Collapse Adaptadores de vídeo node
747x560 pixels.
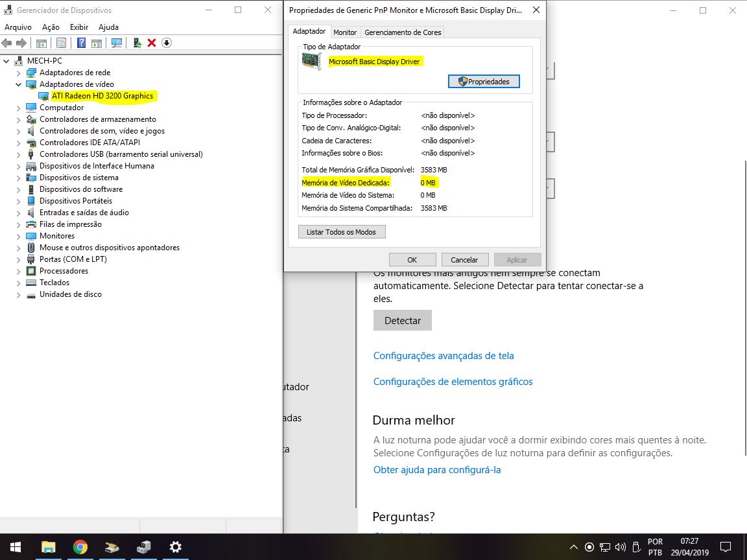click(19, 84)
